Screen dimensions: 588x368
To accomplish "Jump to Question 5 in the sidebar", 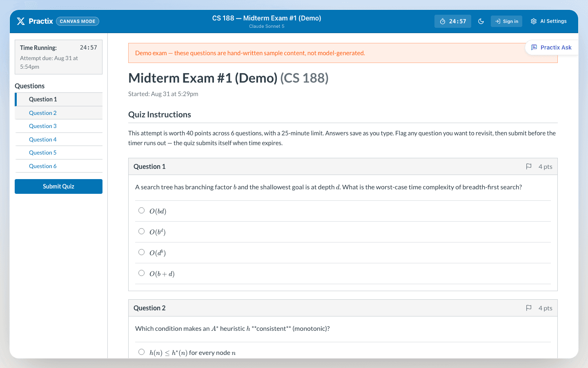I will tap(59, 153).
